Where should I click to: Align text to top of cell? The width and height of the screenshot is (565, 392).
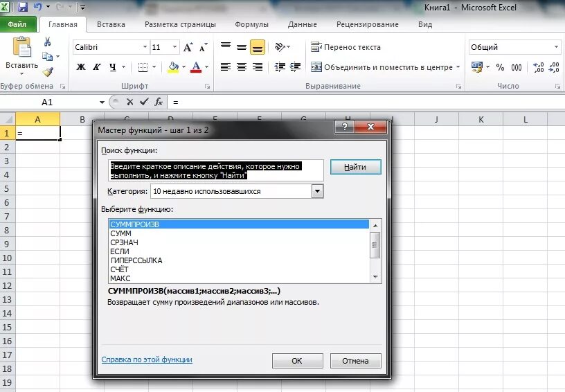(226, 47)
